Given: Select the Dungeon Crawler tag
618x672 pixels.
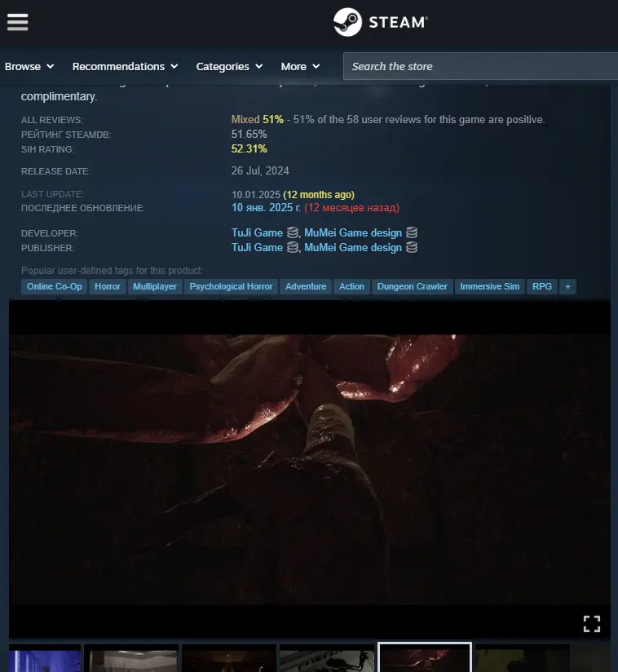Looking at the screenshot, I should tap(412, 286).
